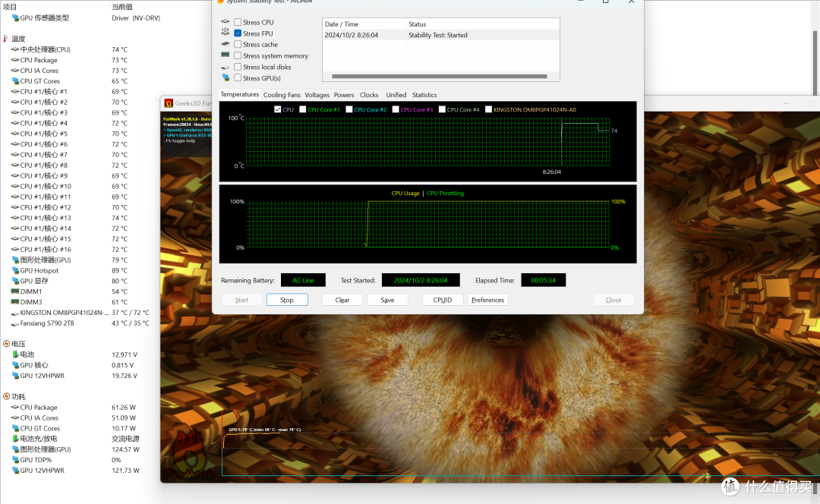Toggle the KINGSTON OM8PGP41024N-A0 graph checkbox
Screen dimensions: 820x504
[488, 109]
